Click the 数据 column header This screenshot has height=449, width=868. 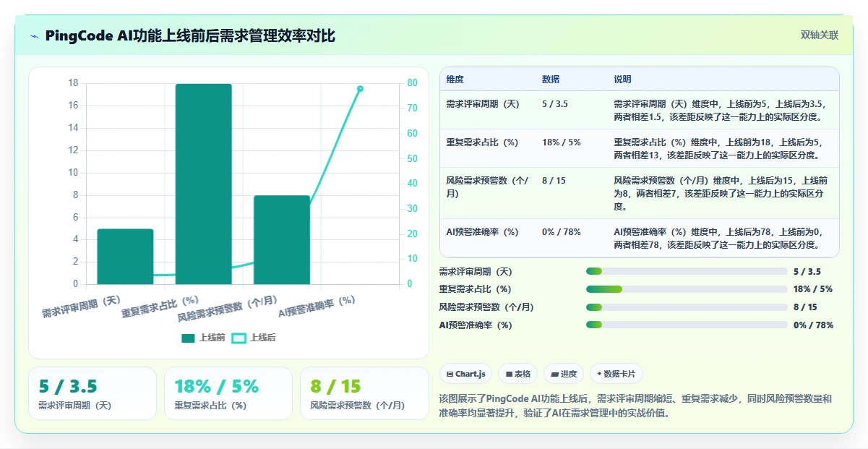tap(551, 80)
